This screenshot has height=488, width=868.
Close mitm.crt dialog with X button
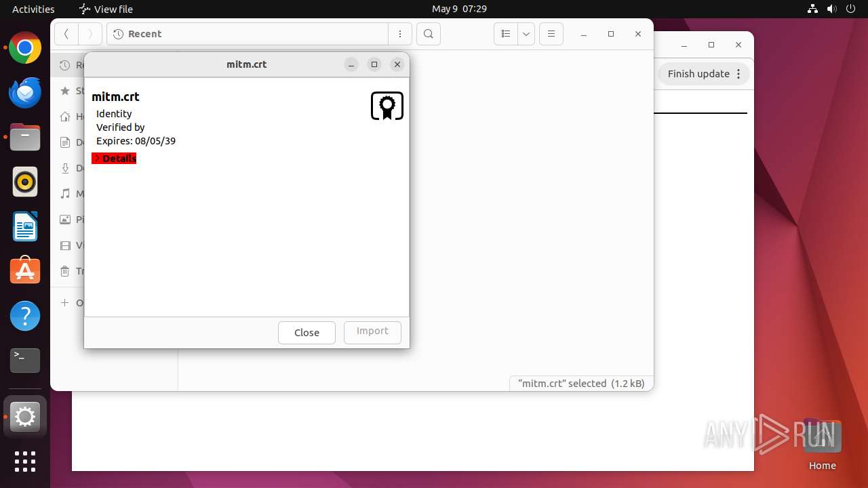pyautogui.click(x=397, y=64)
